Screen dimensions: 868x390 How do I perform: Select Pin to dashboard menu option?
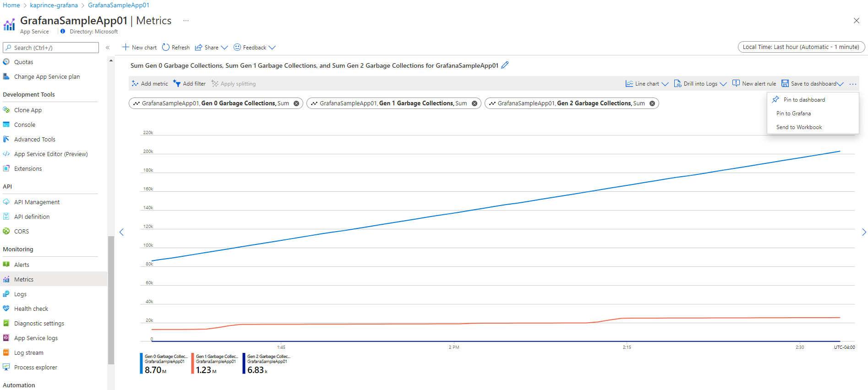813,100
